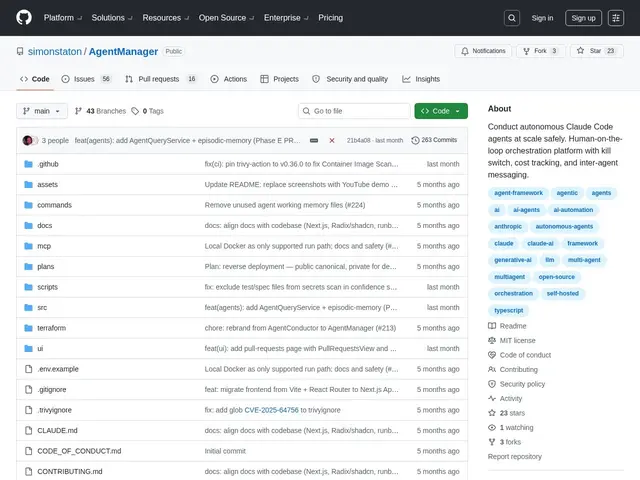
Task: Switch to the Actions tab
Action: 229,79
